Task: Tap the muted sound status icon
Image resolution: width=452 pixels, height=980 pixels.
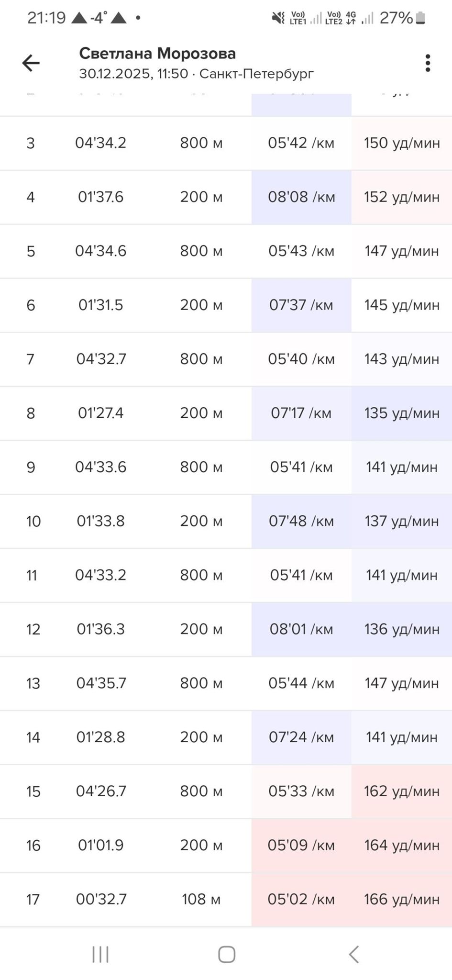Action: tap(278, 18)
